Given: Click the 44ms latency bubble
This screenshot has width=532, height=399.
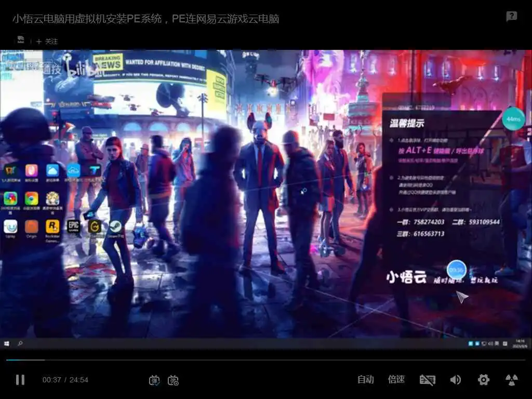Looking at the screenshot, I should 513,119.
